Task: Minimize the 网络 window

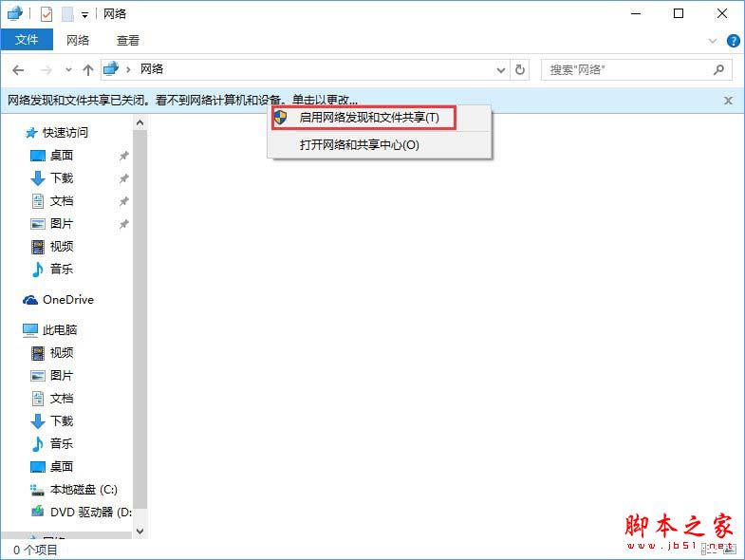Action: [x=636, y=14]
